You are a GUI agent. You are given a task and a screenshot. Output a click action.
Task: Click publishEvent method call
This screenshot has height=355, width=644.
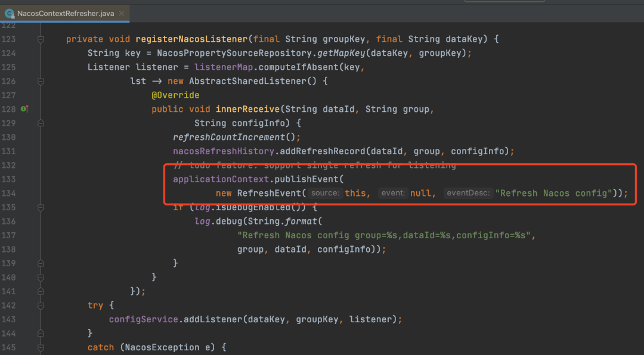pyautogui.click(x=306, y=179)
